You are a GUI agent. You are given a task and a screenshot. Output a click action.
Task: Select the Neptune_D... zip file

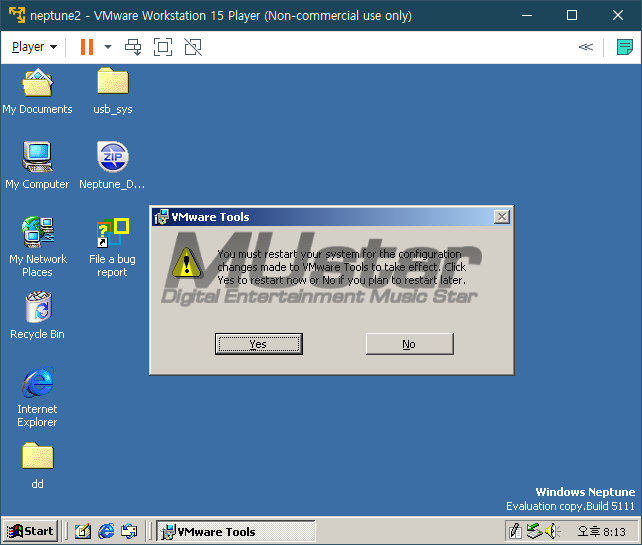(112, 166)
